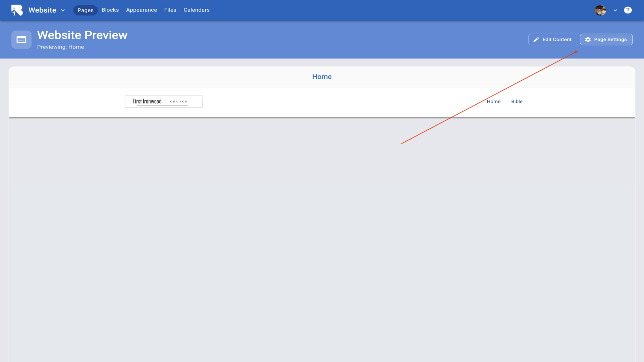The height and width of the screenshot is (362, 644).
Task: Click the First Ironwood Church logo
Action: [163, 102]
